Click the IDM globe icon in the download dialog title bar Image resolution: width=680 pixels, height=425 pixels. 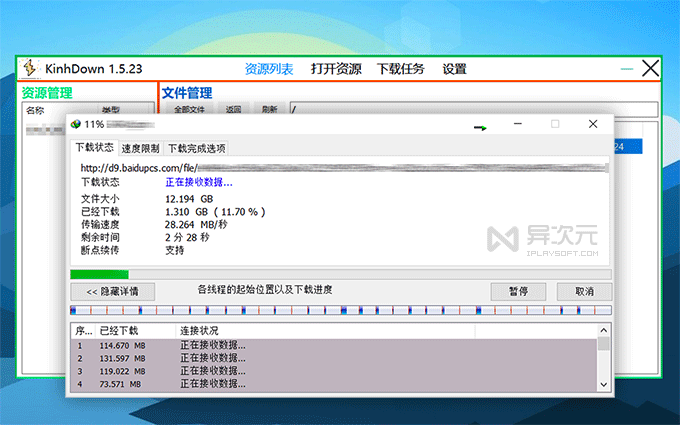tap(76, 124)
